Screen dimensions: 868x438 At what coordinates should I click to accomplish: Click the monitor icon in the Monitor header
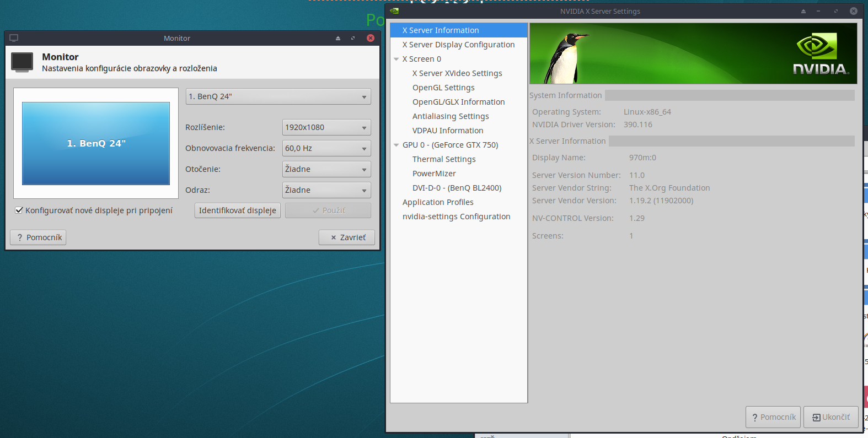(22, 62)
